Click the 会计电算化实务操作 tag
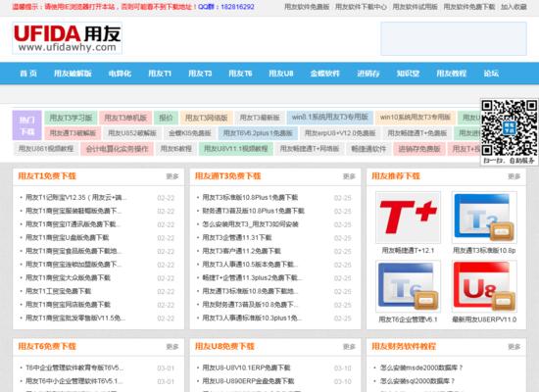This screenshot has width=539, height=392. coord(117,149)
